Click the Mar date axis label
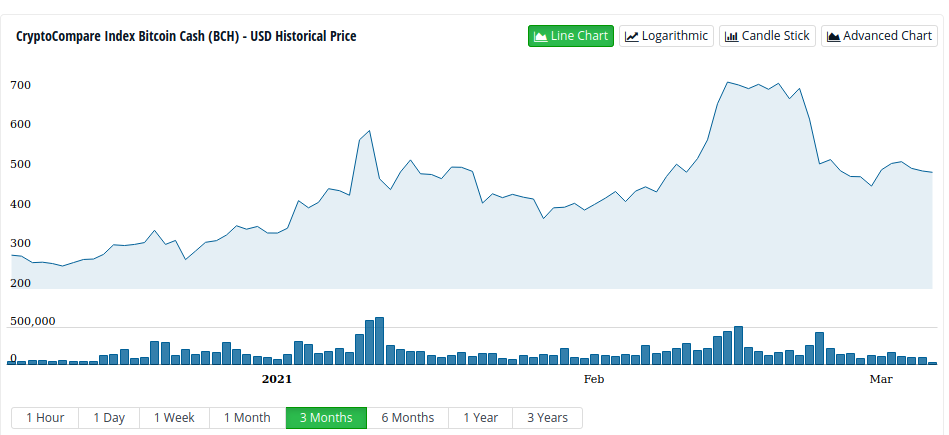Screen dimensions: 949x435 [881, 379]
